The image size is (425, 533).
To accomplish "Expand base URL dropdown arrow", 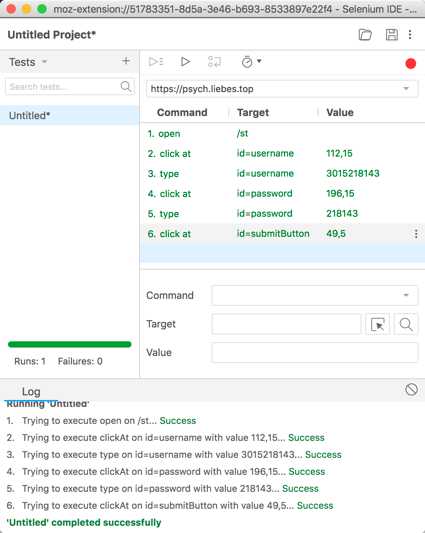I will pos(406,89).
